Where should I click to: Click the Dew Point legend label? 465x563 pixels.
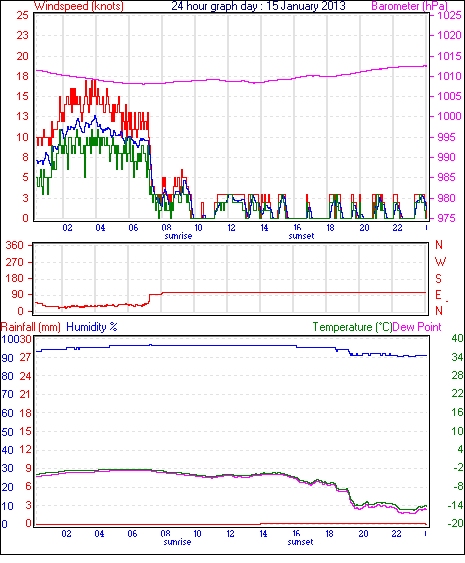[x=417, y=327]
